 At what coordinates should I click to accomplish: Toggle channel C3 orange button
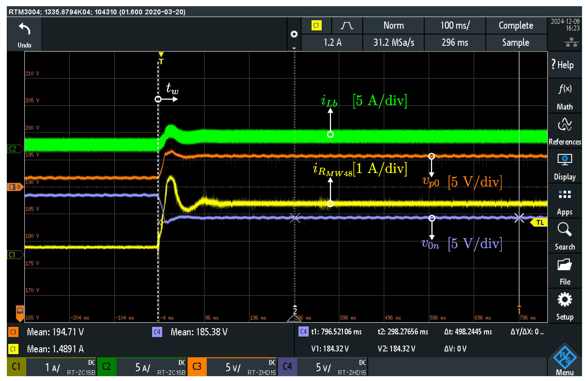pyautogui.click(x=197, y=367)
